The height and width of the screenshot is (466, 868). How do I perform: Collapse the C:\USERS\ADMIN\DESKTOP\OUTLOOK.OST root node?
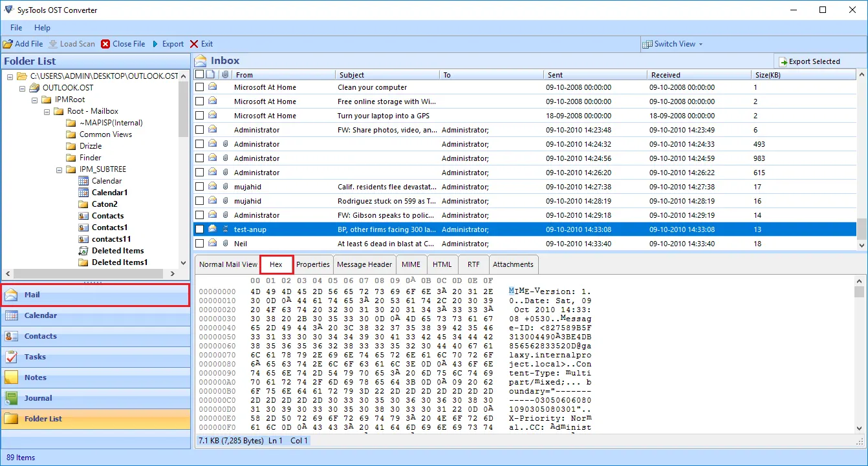pos(10,76)
